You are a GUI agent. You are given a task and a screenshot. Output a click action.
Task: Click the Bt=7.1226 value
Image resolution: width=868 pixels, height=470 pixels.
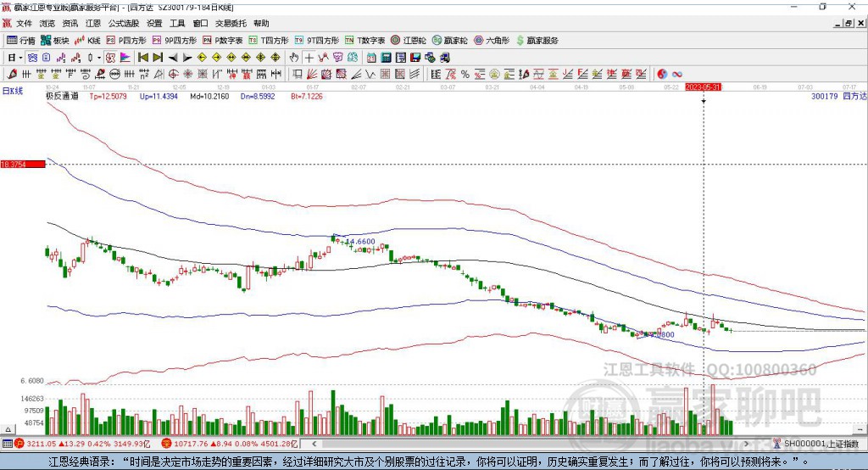[307, 97]
